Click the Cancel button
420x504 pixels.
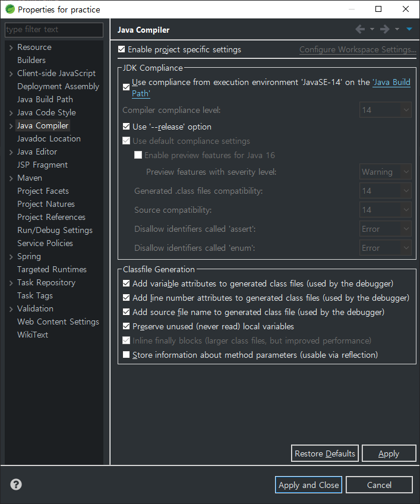tap(379, 485)
